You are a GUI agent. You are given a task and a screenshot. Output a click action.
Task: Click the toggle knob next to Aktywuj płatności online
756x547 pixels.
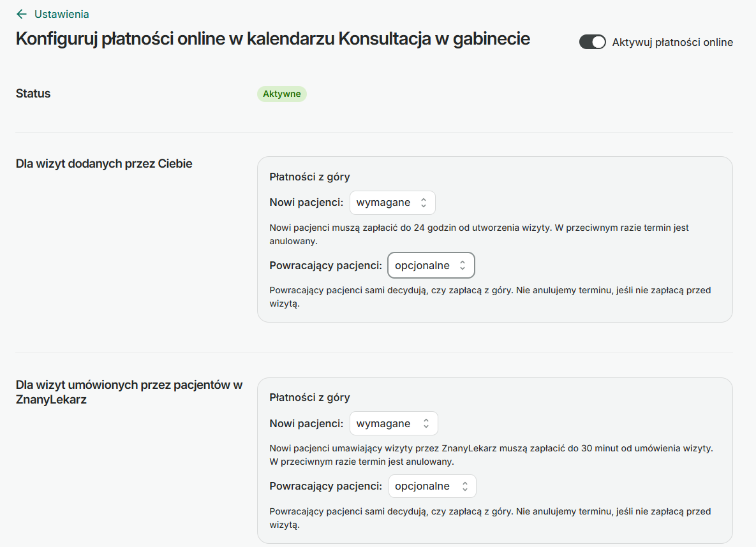pos(599,41)
